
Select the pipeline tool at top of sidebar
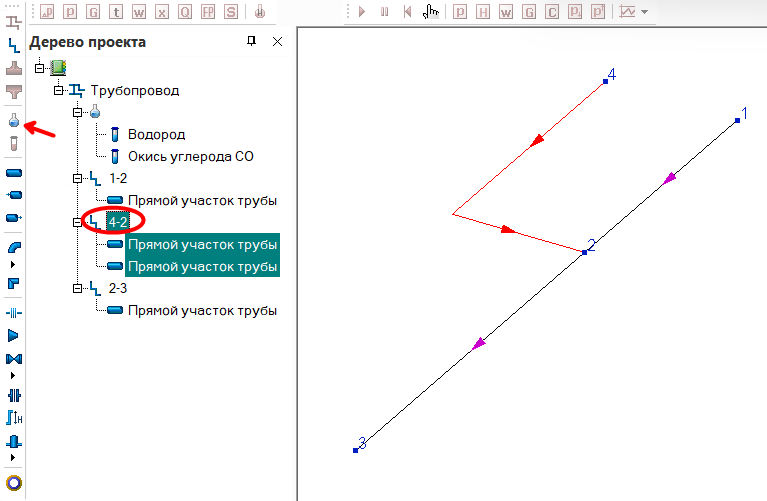pyautogui.click(x=14, y=21)
